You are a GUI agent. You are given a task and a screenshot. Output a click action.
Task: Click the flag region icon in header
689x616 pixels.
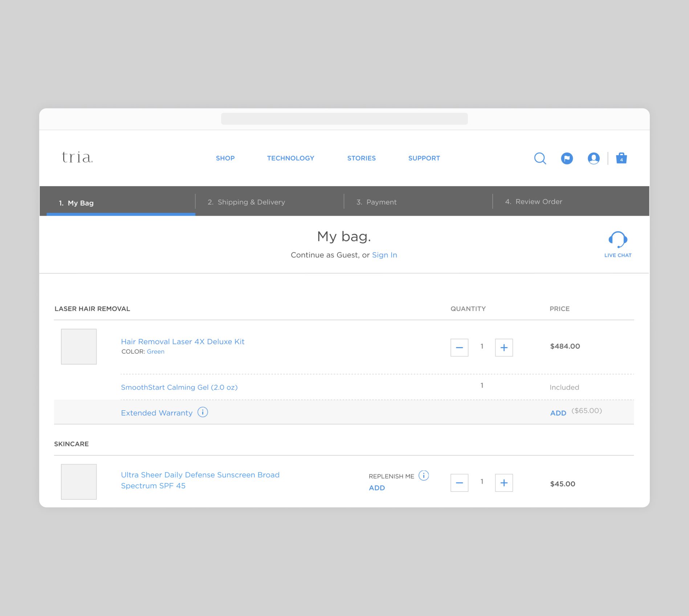[567, 158]
